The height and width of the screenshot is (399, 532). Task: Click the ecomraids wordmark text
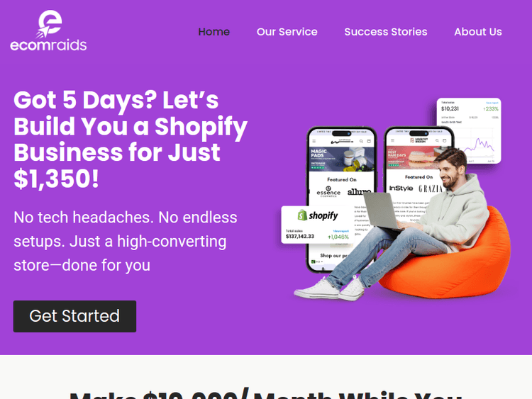[x=48, y=45]
